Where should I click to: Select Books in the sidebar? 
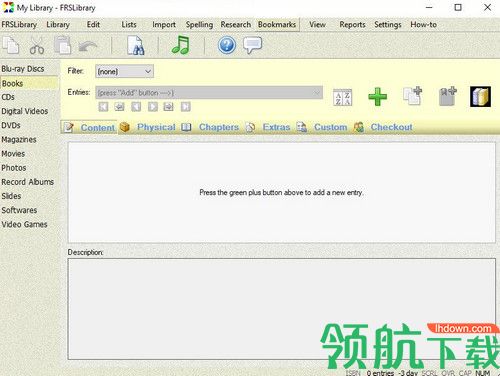click(29, 83)
